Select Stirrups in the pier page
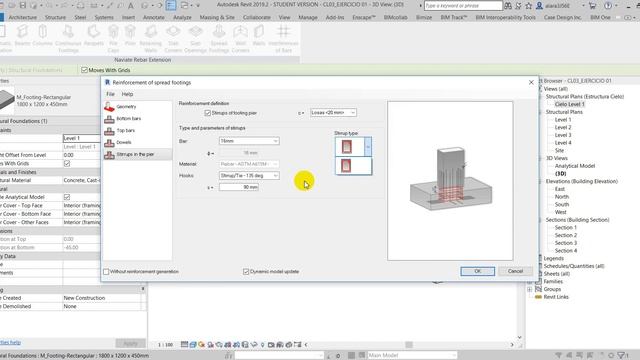The image size is (640, 360). [x=135, y=154]
